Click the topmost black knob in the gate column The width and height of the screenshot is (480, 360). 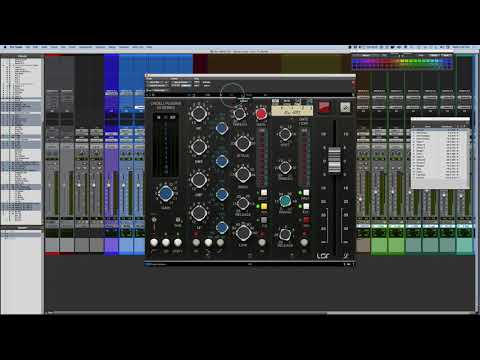[x=285, y=134]
